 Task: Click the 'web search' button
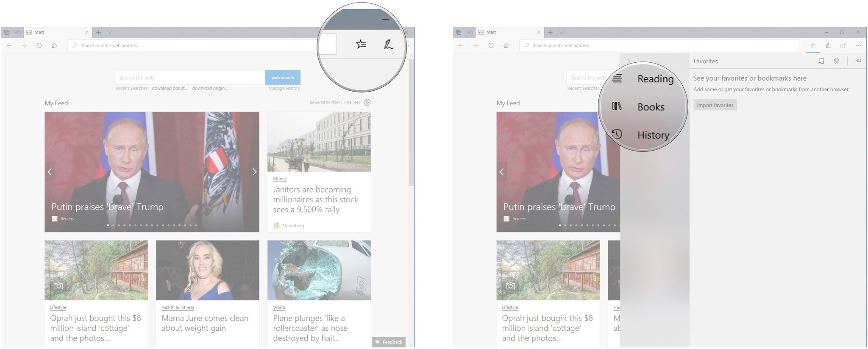pyautogui.click(x=283, y=78)
